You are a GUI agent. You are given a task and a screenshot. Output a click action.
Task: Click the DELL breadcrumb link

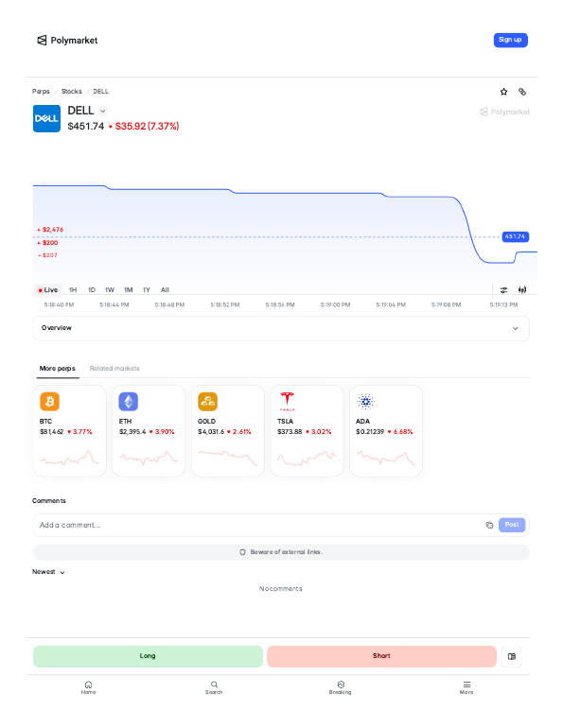pyautogui.click(x=101, y=92)
